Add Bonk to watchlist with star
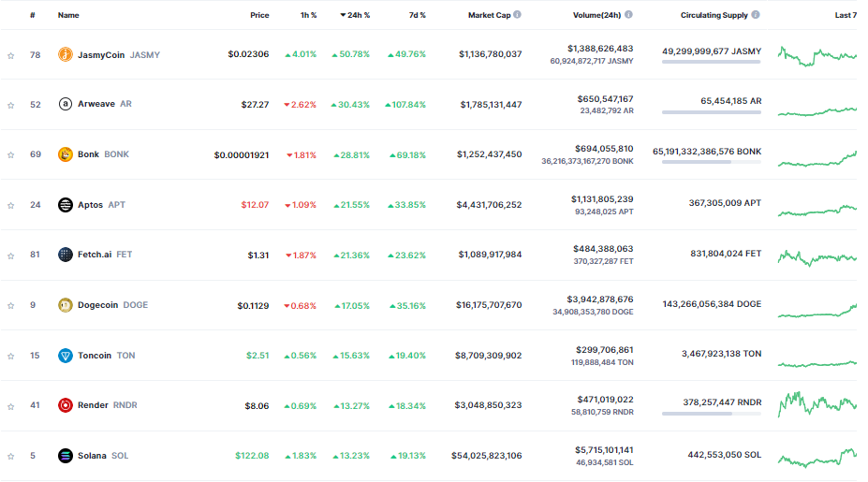Screen dimensions: 868x482 click(10, 155)
